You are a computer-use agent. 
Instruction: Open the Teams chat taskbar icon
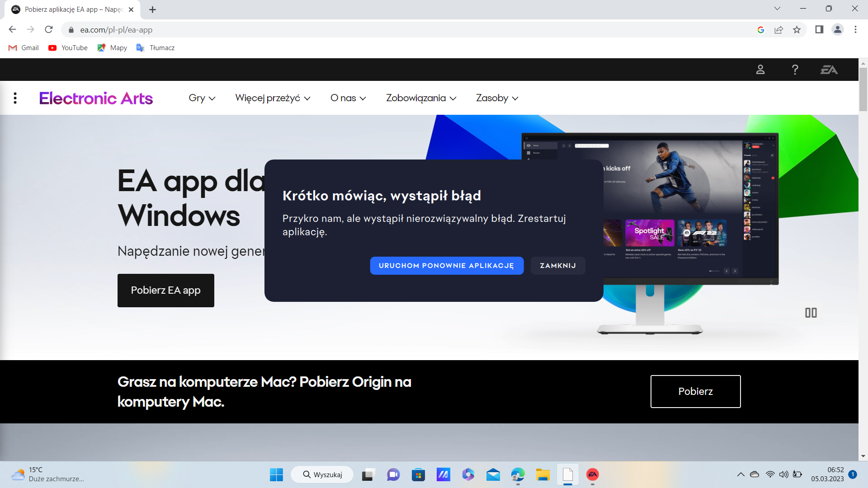pyautogui.click(x=393, y=474)
